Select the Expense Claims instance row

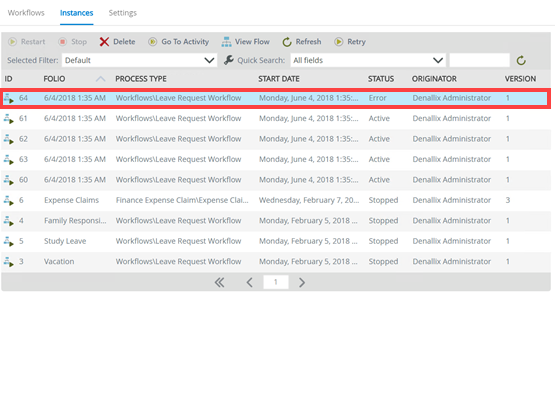pyautogui.click(x=276, y=200)
